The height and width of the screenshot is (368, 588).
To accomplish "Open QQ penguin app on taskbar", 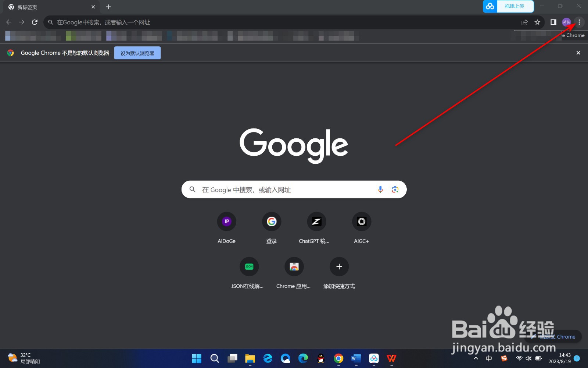I will [x=321, y=358].
